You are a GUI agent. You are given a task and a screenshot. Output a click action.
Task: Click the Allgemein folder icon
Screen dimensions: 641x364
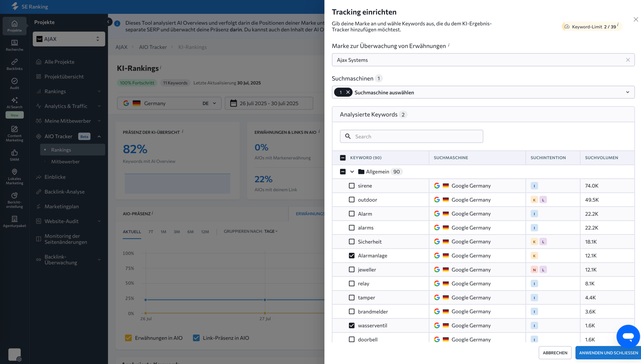(x=361, y=171)
